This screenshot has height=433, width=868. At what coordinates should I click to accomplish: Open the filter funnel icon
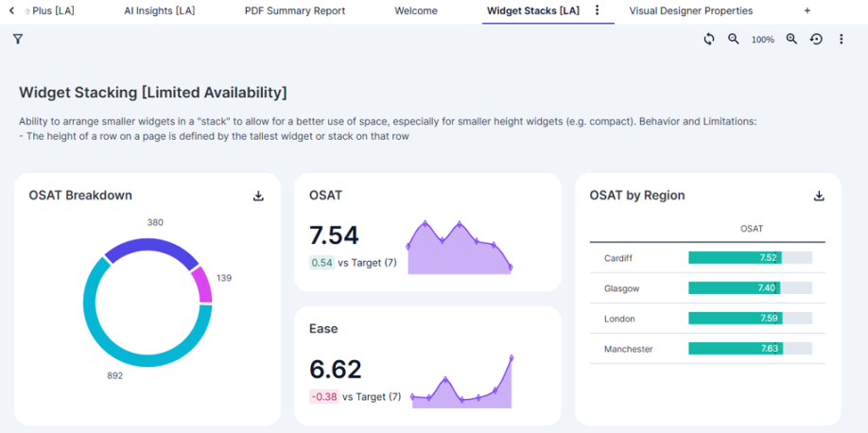(18, 40)
